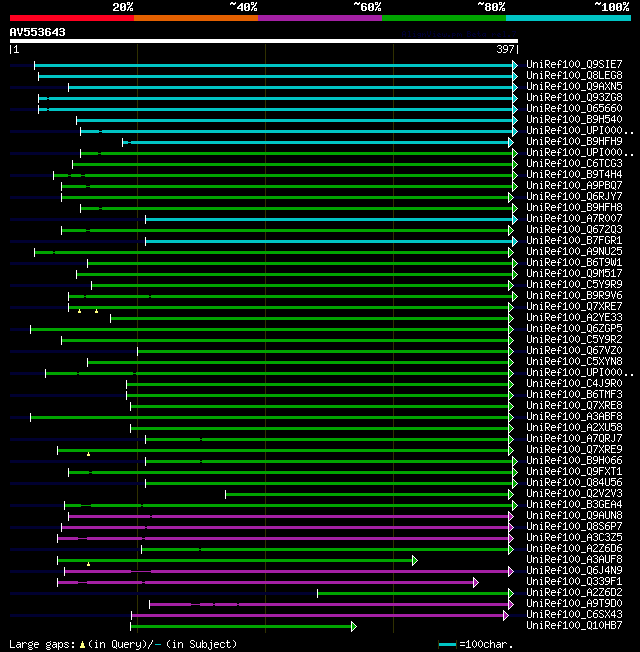
Task: Select the UniRef100_B6T9W1 label
Action: click(x=574, y=262)
